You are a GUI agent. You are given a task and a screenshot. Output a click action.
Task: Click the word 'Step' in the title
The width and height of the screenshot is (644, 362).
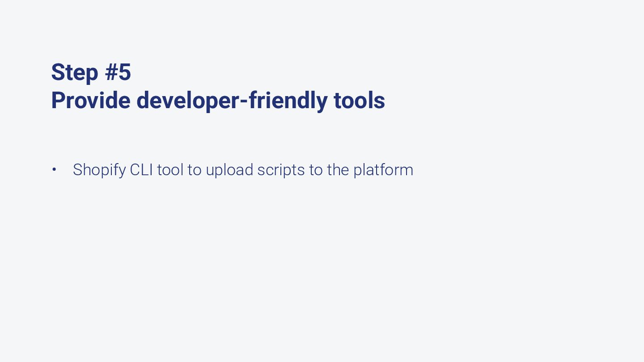pyautogui.click(x=74, y=72)
